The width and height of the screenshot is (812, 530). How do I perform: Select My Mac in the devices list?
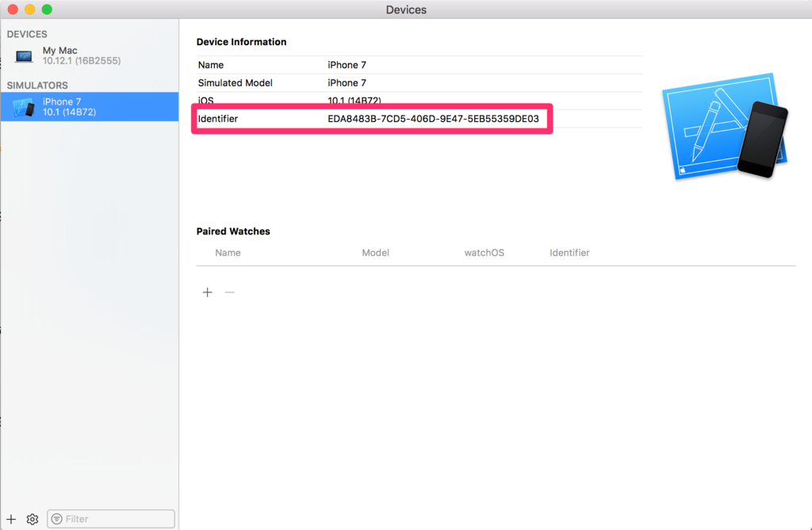pyautogui.click(x=90, y=55)
